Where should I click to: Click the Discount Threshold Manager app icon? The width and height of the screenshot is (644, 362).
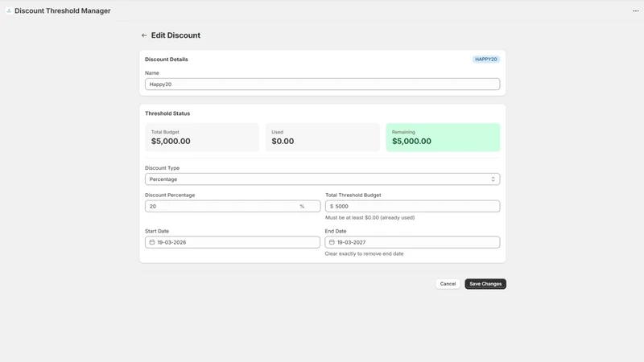(9, 10)
